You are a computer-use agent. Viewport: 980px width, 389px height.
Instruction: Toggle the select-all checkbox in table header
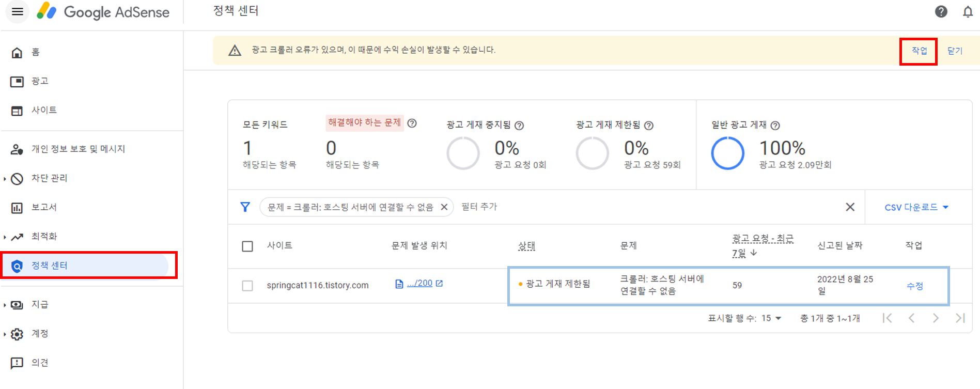click(x=247, y=246)
